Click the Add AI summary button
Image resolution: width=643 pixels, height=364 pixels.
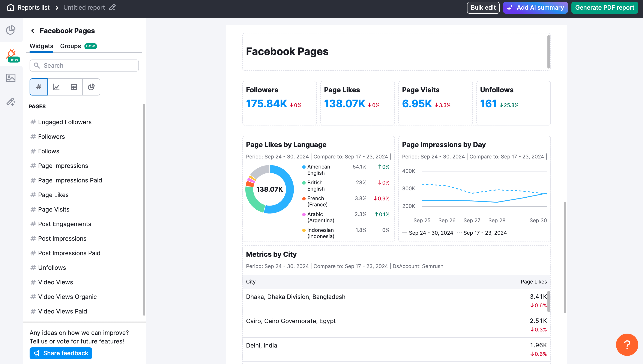coord(535,7)
